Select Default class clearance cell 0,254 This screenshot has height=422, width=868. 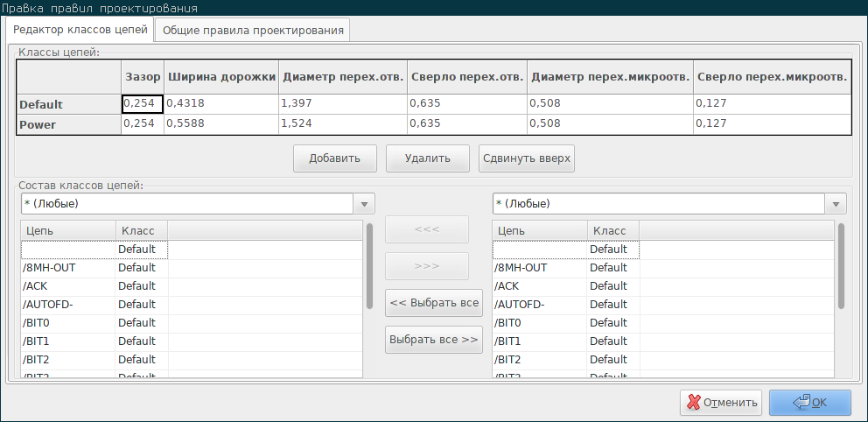tap(143, 103)
